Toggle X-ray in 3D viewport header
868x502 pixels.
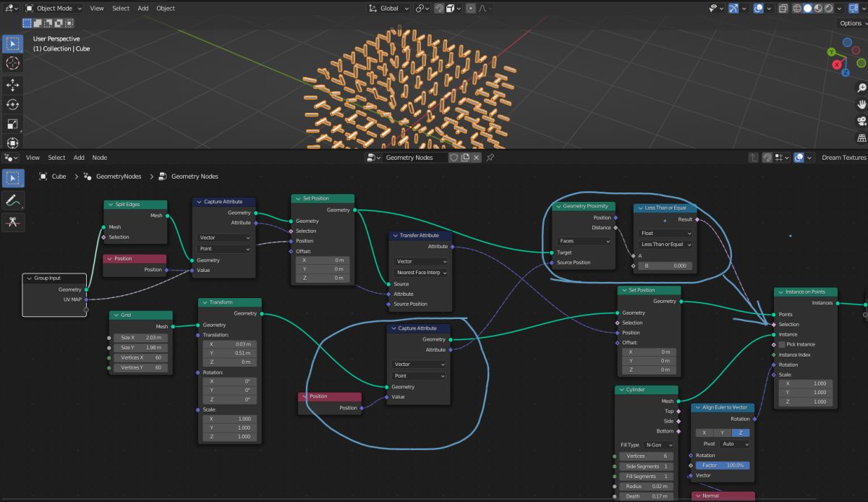(783, 8)
